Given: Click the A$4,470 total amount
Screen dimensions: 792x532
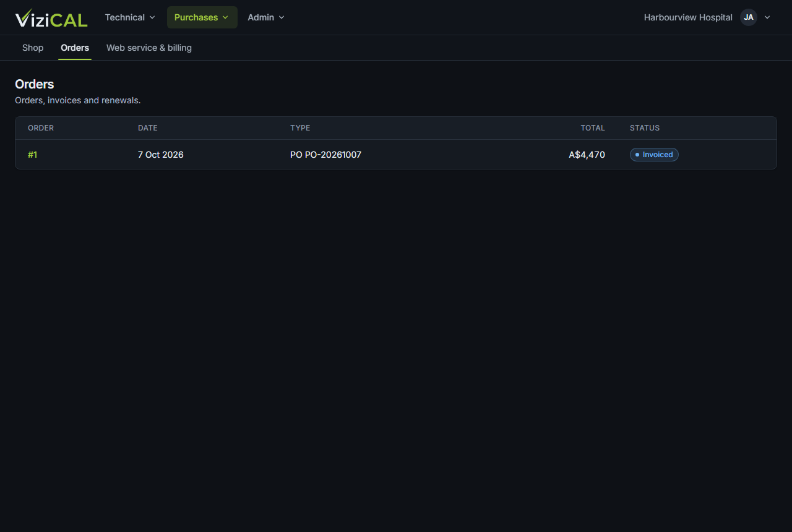Looking at the screenshot, I should click(x=587, y=155).
